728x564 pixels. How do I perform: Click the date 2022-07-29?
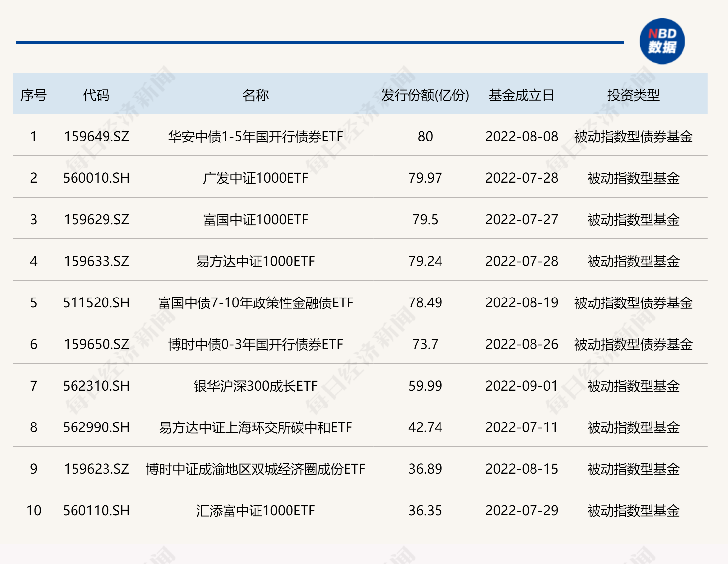click(522, 510)
